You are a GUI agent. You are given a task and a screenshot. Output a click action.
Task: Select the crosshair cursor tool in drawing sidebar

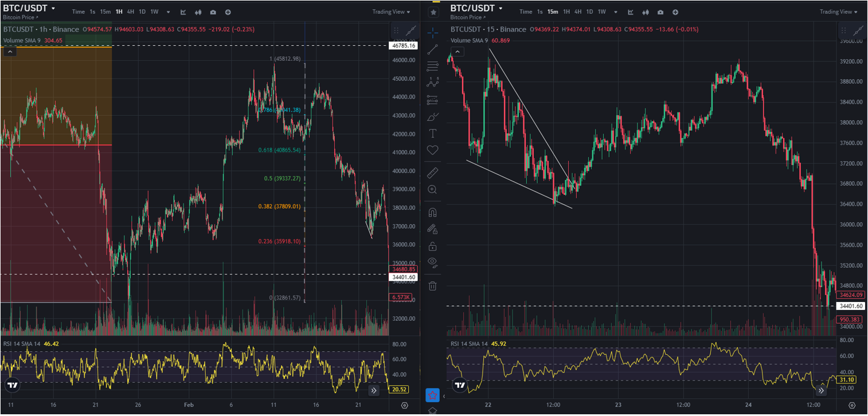433,32
